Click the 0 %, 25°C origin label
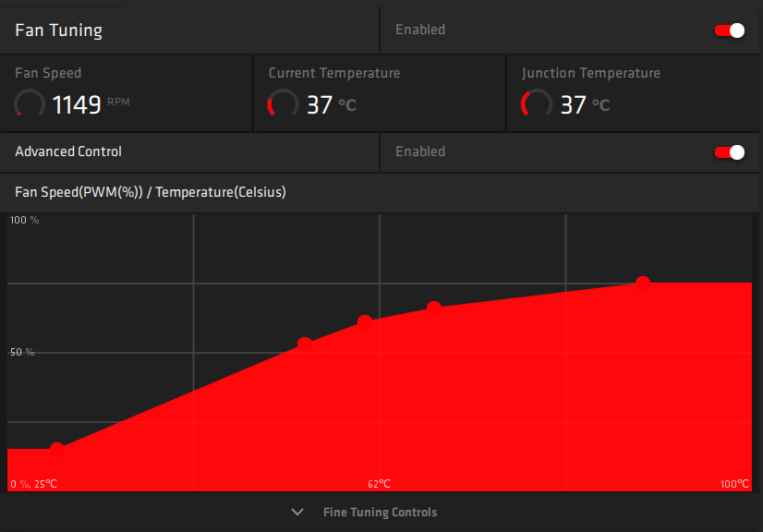 33,484
